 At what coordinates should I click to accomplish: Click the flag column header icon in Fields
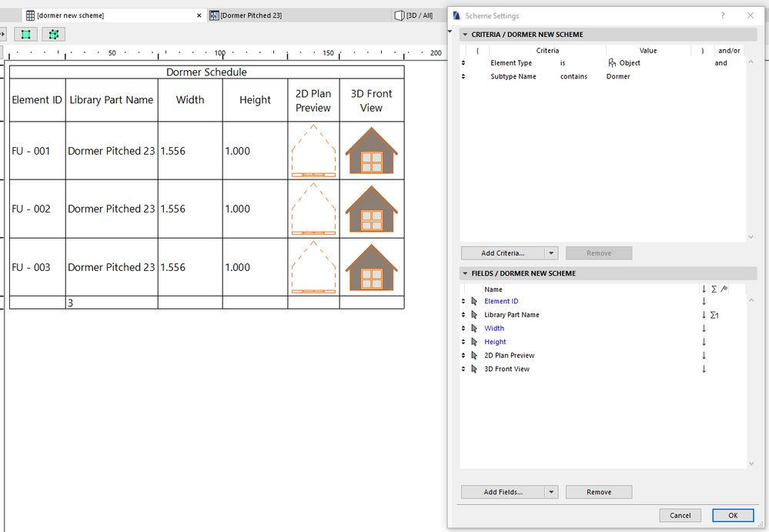[724, 289]
